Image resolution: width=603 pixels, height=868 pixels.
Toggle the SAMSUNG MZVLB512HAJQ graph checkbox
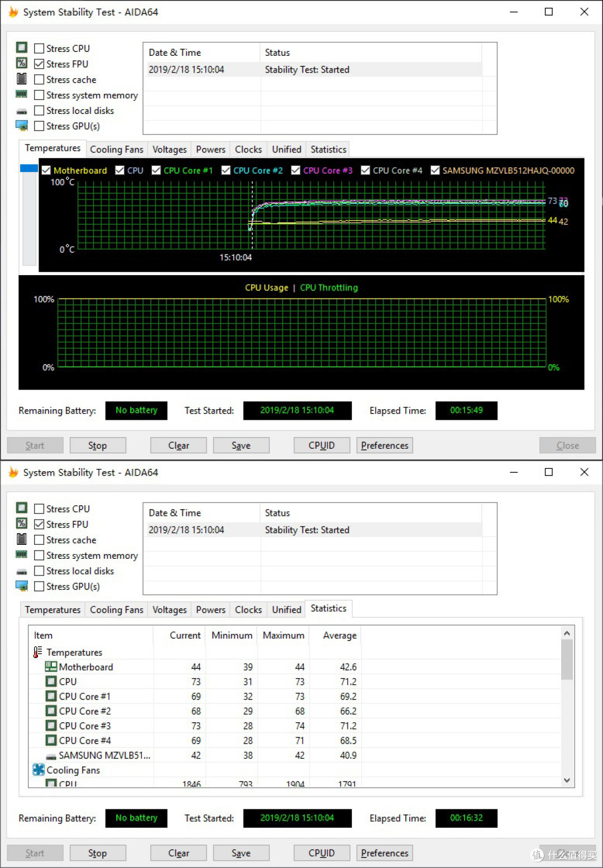click(435, 170)
